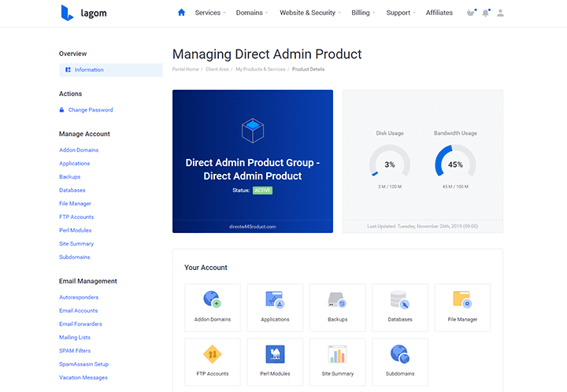The height and width of the screenshot is (392, 567).
Task: Open SpamAssasin Setup link
Action: 84,364
